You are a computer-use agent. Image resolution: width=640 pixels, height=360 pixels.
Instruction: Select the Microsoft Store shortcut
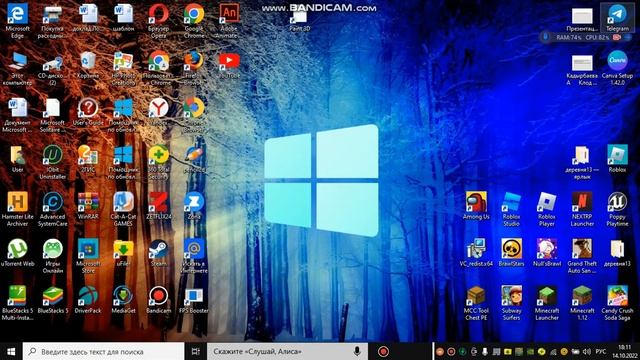(88, 249)
